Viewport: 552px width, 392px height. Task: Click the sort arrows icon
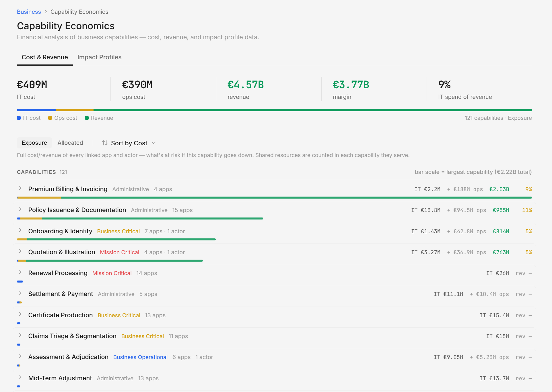click(105, 143)
